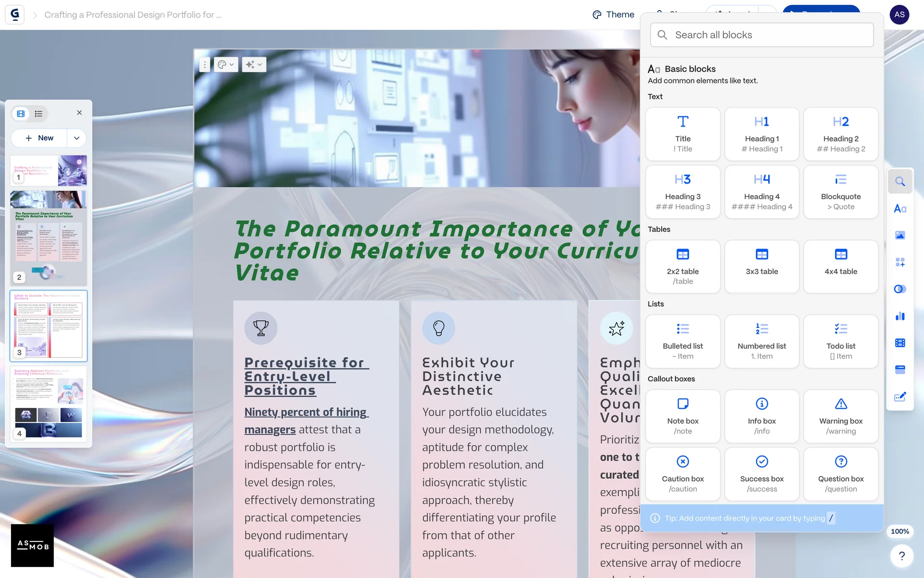Switch slide panel to list view

38,114
